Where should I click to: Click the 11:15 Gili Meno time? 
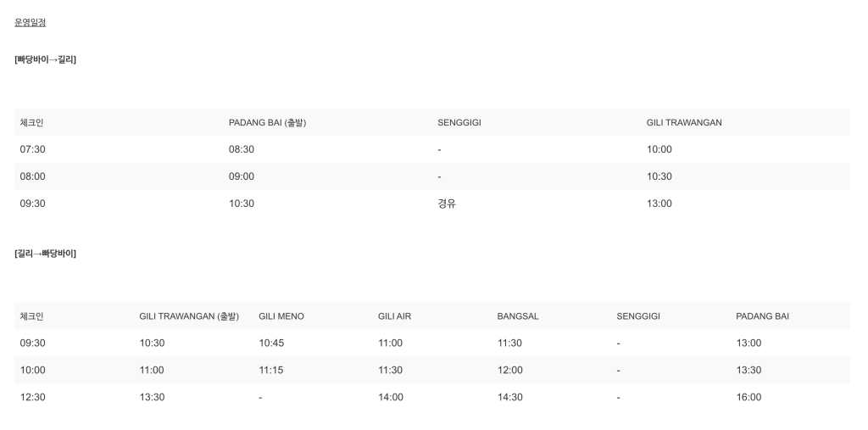(x=271, y=371)
